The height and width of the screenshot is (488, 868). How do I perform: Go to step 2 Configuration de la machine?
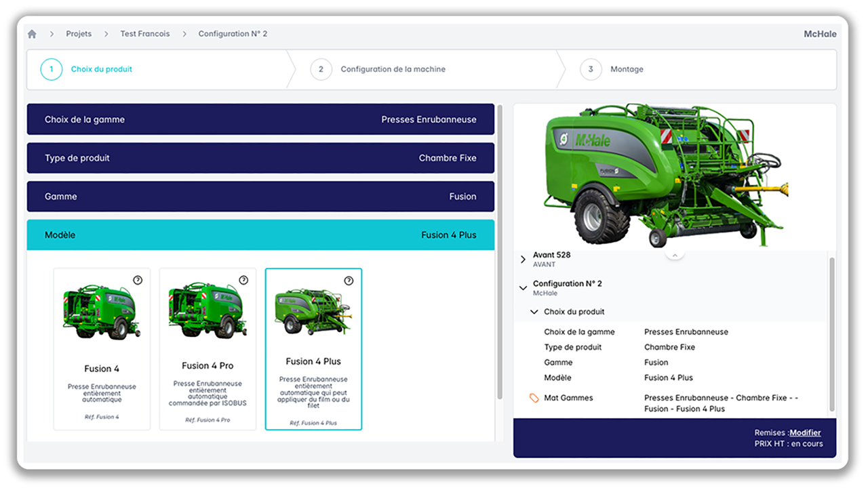(378, 69)
